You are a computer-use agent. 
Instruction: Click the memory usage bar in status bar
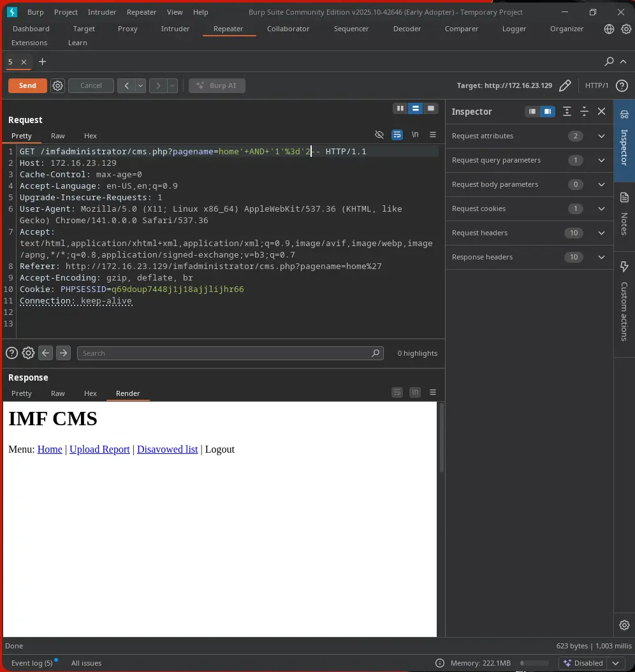tap(536, 663)
